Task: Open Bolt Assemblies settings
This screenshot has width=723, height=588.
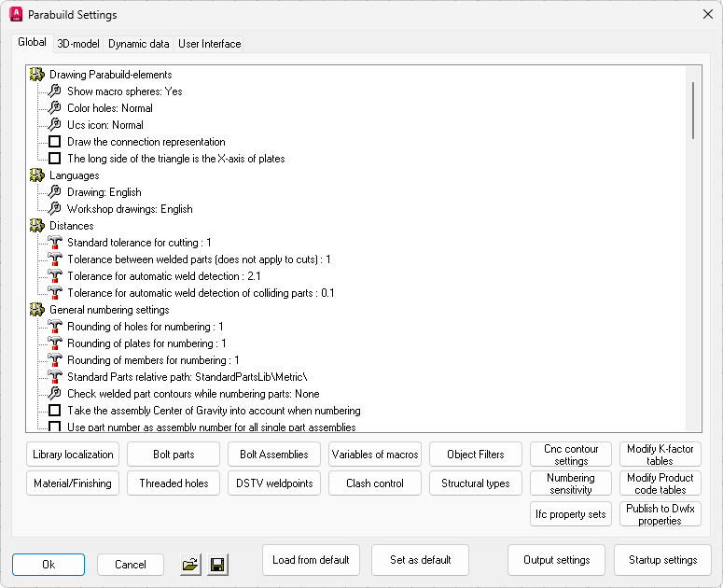Action: click(x=274, y=455)
